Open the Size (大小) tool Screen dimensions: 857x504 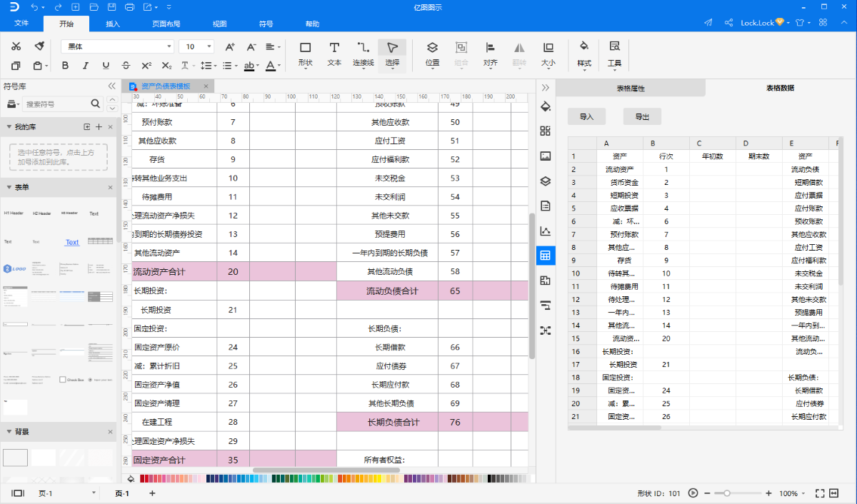pos(548,54)
